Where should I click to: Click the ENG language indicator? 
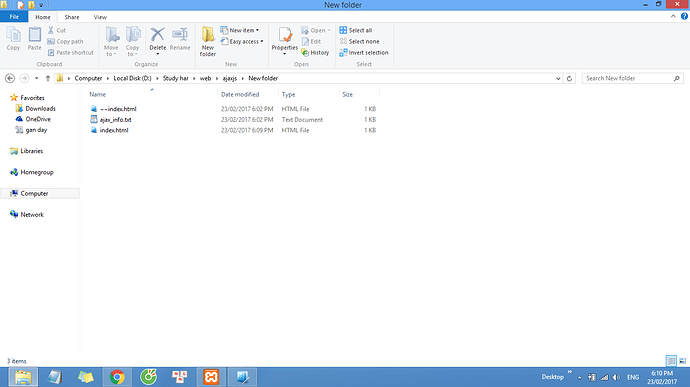[633, 377]
